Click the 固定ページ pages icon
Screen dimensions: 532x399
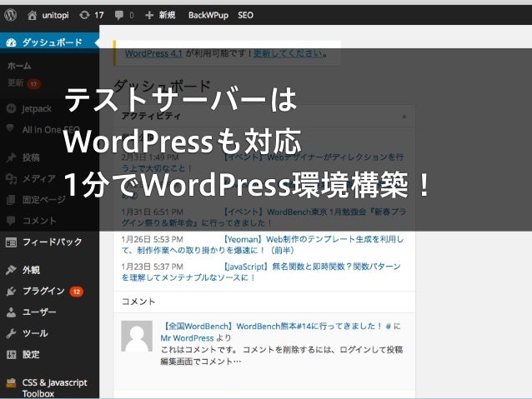coord(11,200)
